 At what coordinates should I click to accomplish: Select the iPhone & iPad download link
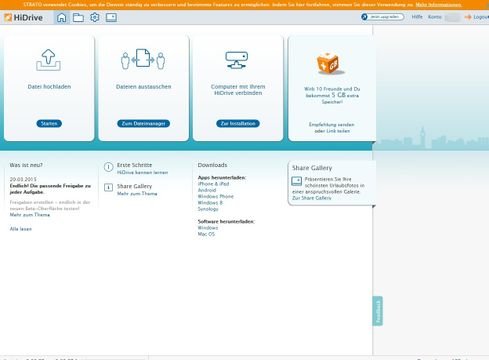[213, 184]
